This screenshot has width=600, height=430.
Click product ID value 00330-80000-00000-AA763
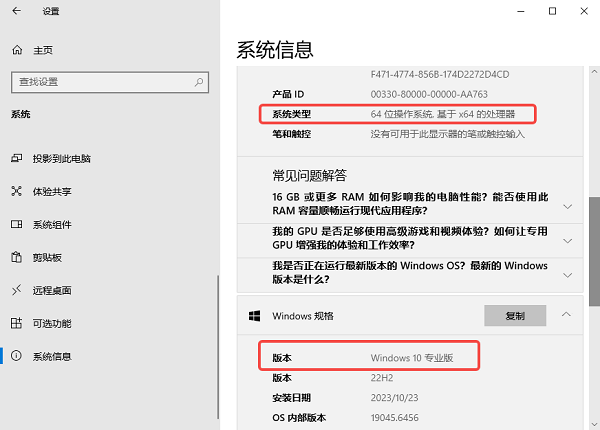coord(429,94)
